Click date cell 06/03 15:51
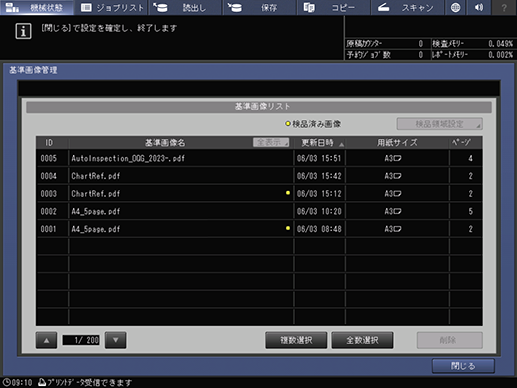Viewport: 517px width, 388px height. [x=319, y=158]
